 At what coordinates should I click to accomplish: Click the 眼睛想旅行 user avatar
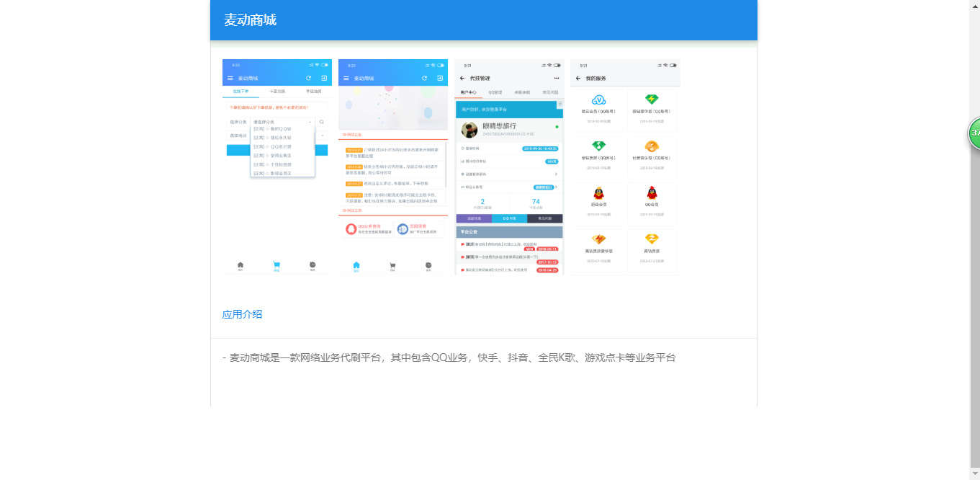pyautogui.click(x=470, y=130)
